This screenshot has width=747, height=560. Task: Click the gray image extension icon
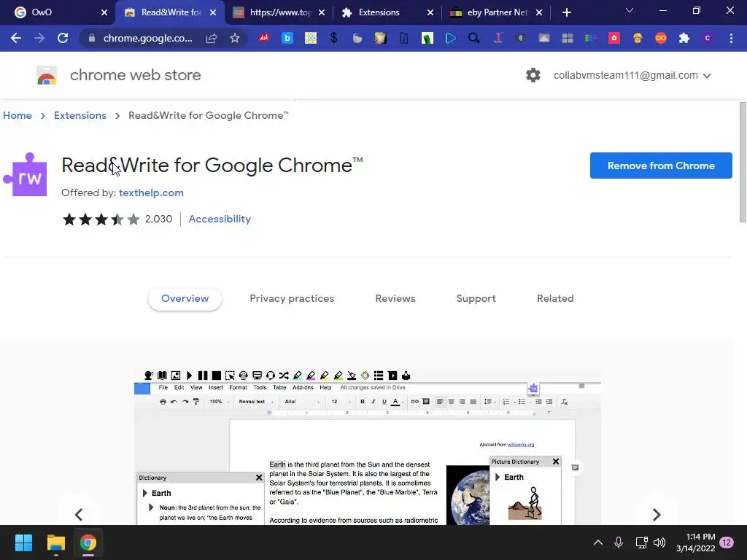point(544,38)
